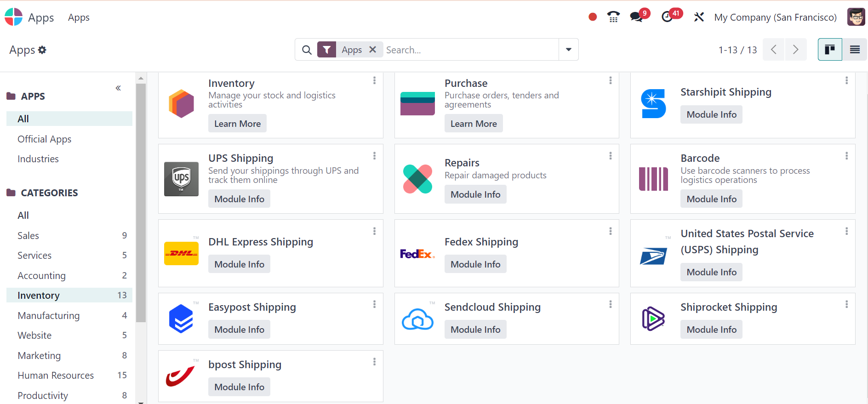Open the VoIP phone icon
The height and width of the screenshot is (404, 868).
613,17
